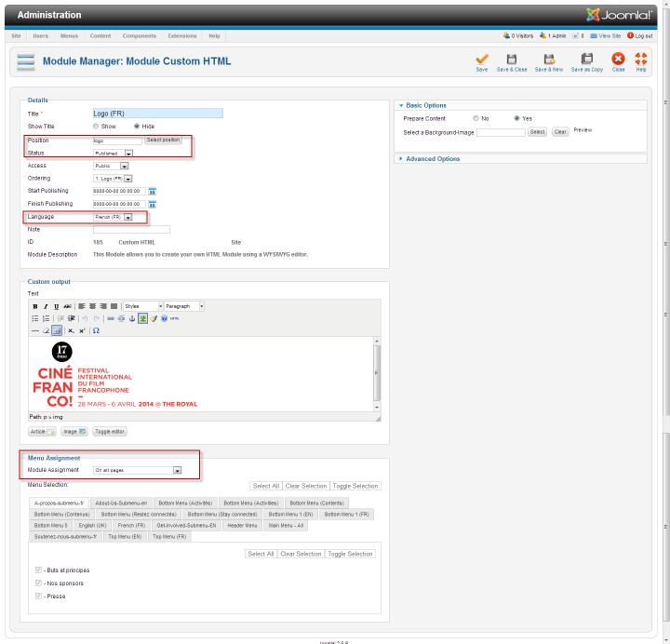Click the cleanup code broom icon
The image size is (670, 644).
coord(154,318)
